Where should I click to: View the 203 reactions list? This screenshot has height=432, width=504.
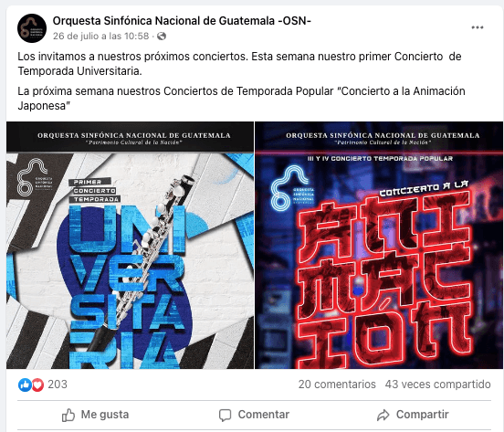tap(58, 385)
